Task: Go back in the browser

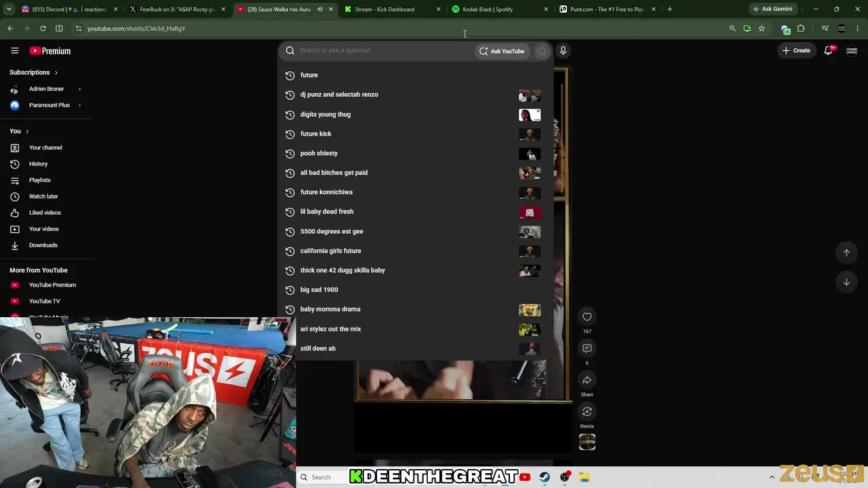Action: [x=10, y=28]
